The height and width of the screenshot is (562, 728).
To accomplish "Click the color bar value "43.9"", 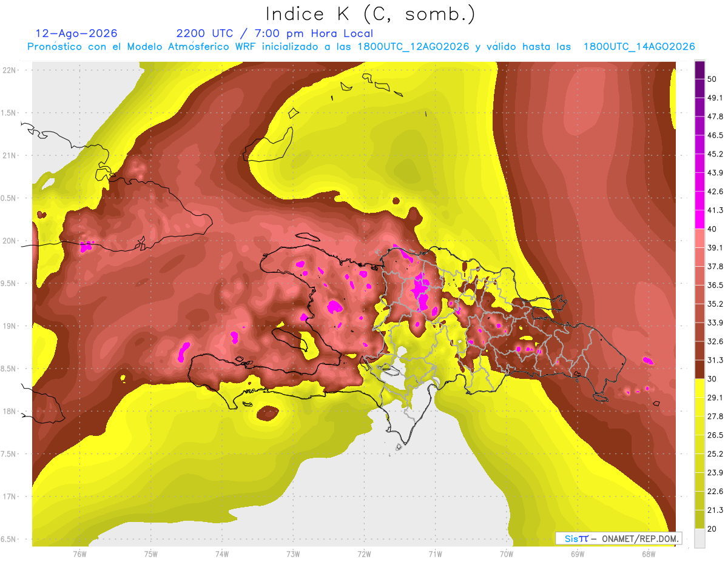I will (x=715, y=173).
